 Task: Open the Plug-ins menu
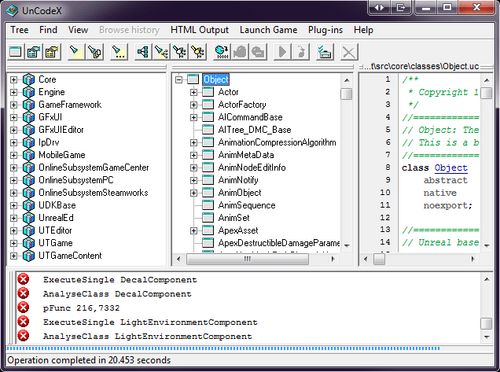325,30
